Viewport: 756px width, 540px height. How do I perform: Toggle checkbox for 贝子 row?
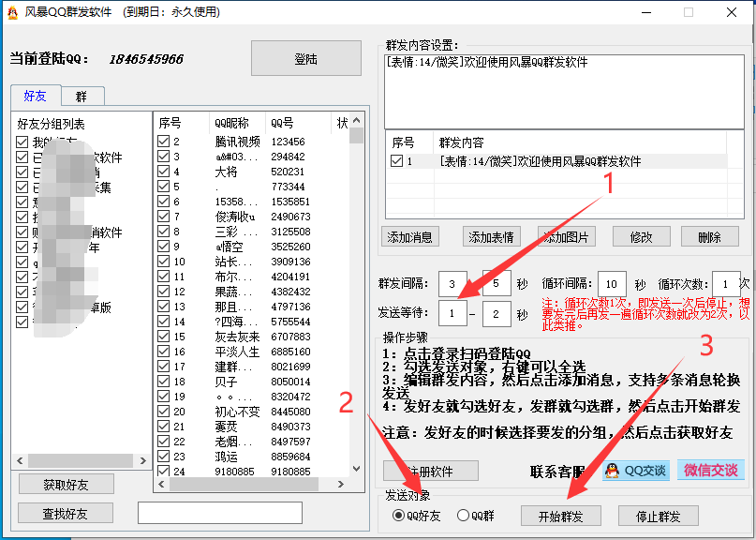163,382
